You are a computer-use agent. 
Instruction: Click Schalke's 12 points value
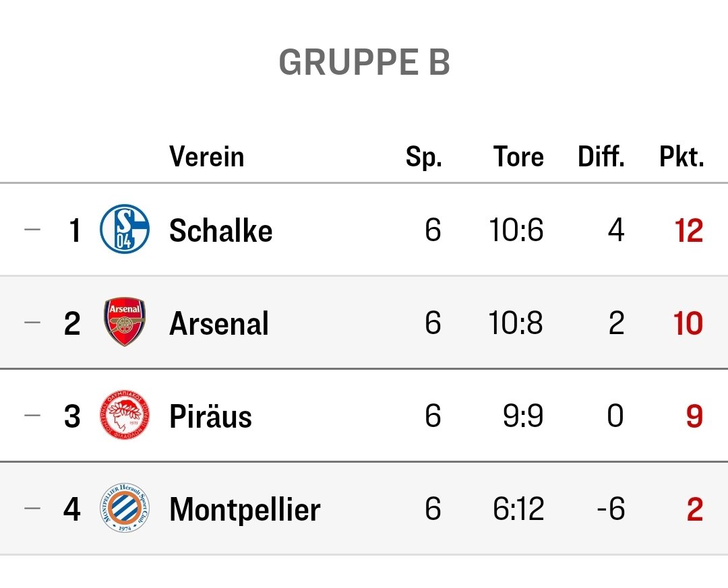coord(689,230)
